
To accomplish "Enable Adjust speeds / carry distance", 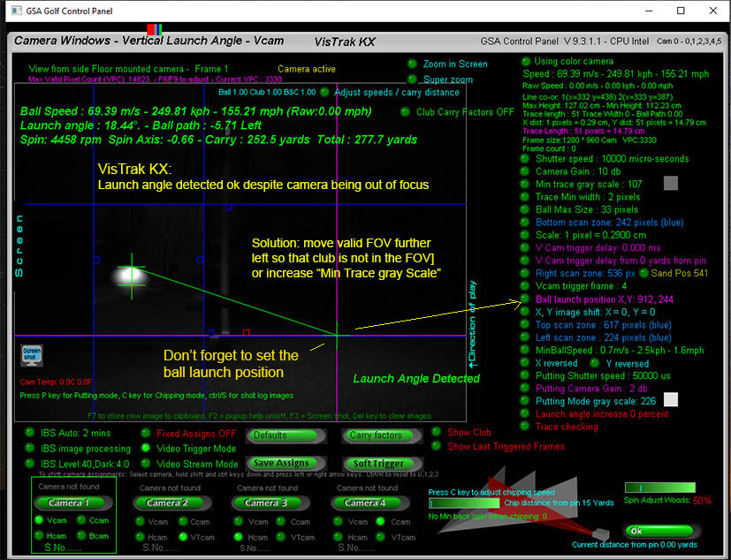I will (x=324, y=92).
